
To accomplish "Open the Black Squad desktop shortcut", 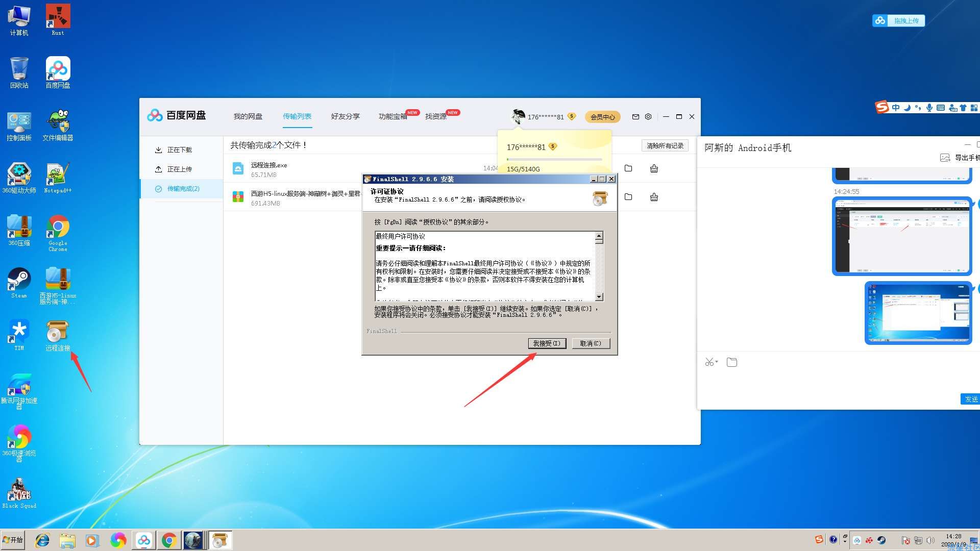I will [x=19, y=493].
